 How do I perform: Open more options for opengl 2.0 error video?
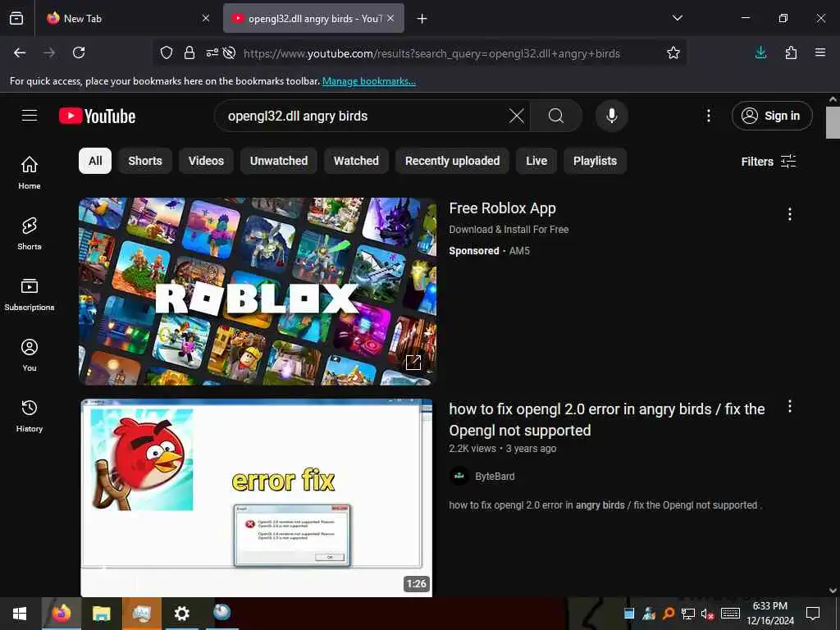pyautogui.click(x=790, y=407)
